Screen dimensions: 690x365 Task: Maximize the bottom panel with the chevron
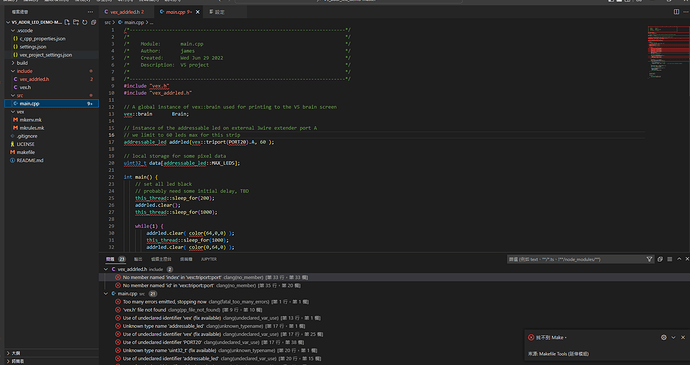pos(679,259)
